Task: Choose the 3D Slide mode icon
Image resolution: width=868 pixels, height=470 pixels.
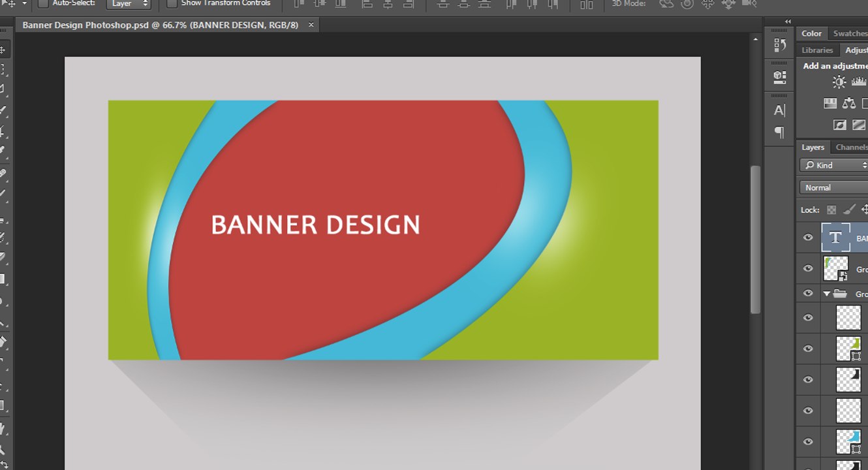Action: coord(728,4)
